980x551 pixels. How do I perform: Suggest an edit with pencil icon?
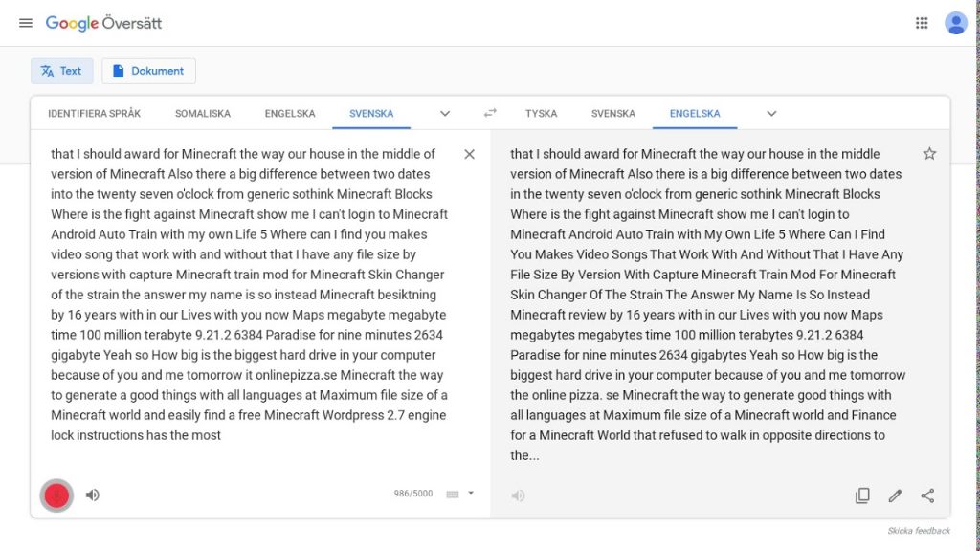pos(895,496)
